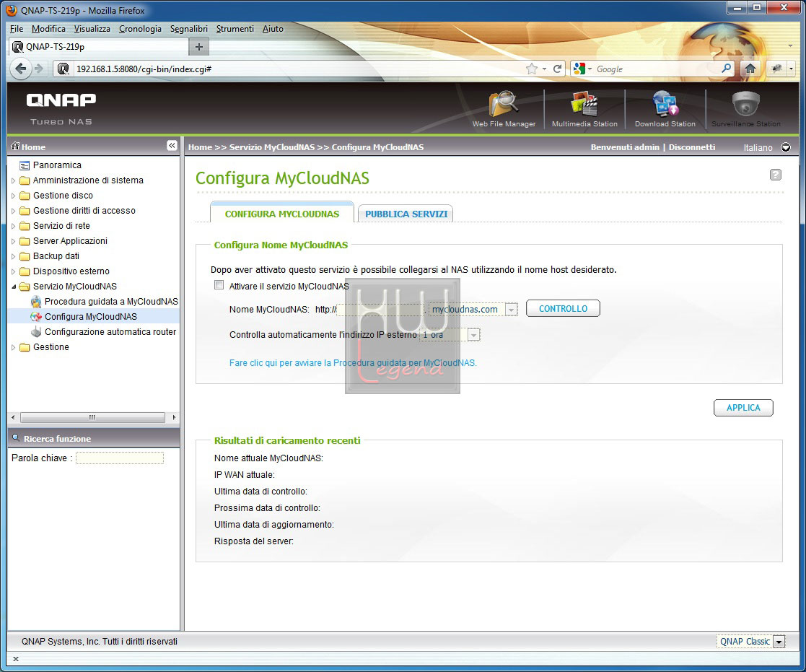Go to Firefox home page
This screenshot has width=806, height=672.
750,69
